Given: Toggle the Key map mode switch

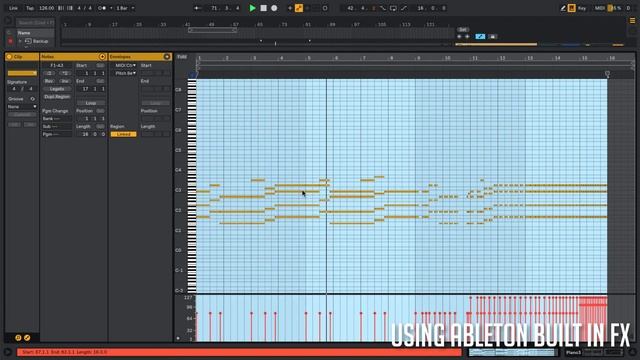Looking at the screenshot, I should 582,8.
